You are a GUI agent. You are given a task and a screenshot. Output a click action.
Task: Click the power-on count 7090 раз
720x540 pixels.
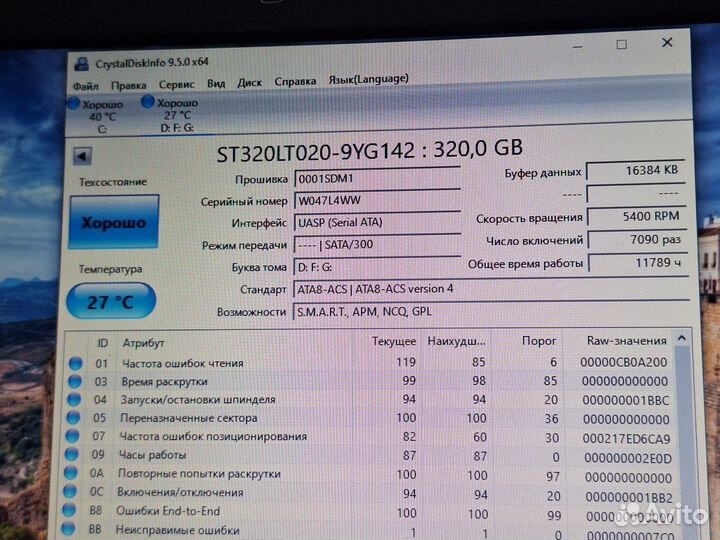pyautogui.click(x=638, y=240)
